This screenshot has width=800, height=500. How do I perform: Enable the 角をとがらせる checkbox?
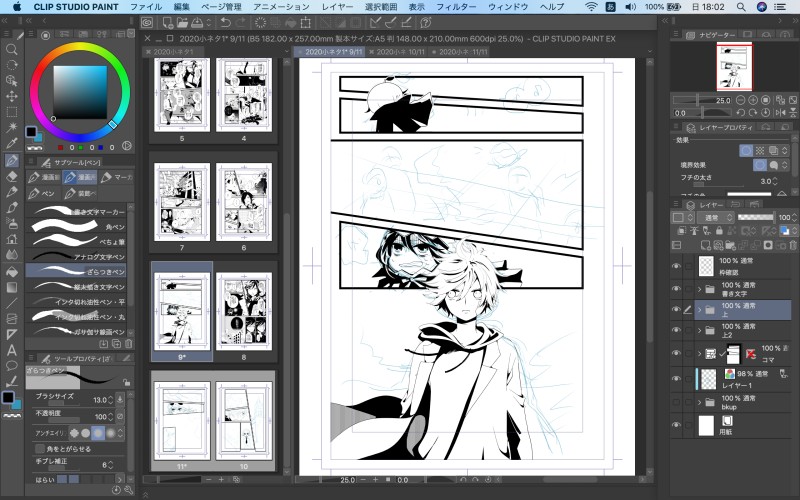point(40,448)
